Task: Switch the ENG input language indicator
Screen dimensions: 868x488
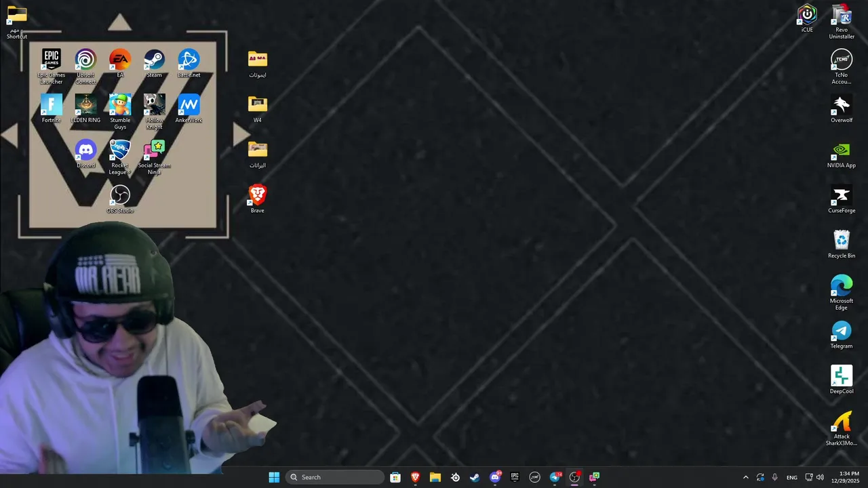Action: [791, 477]
